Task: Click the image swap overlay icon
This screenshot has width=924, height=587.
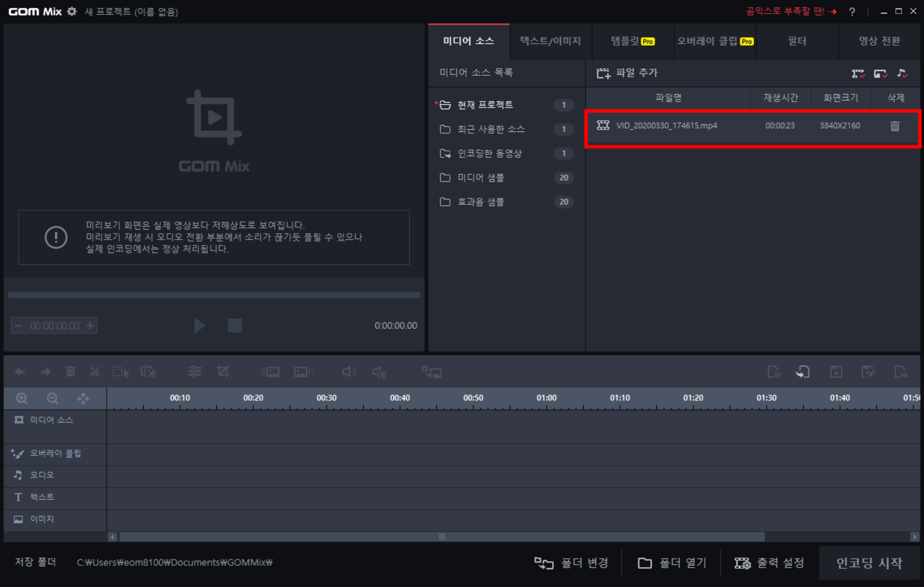Action: [431, 372]
